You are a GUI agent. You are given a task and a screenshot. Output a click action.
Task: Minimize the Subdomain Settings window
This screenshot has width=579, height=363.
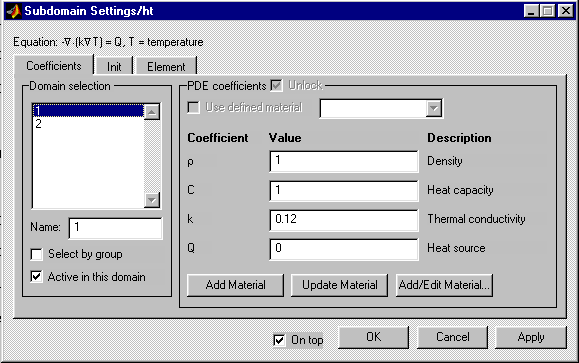pos(531,11)
